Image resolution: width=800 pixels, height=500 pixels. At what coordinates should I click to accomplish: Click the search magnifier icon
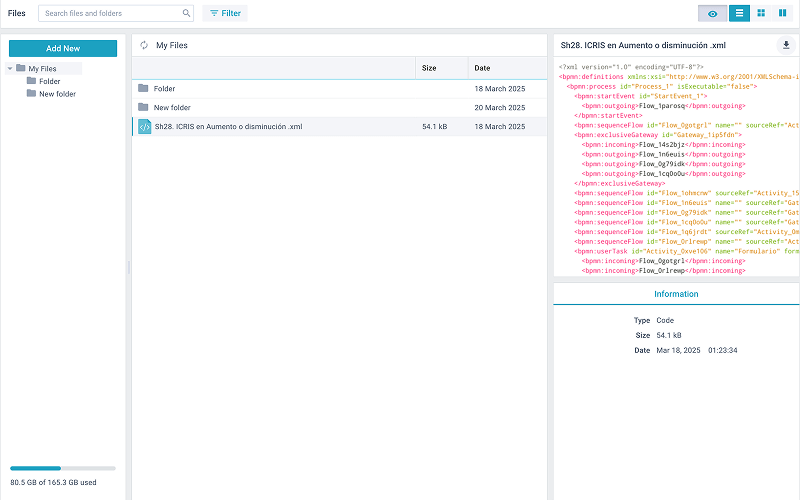point(186,13)
